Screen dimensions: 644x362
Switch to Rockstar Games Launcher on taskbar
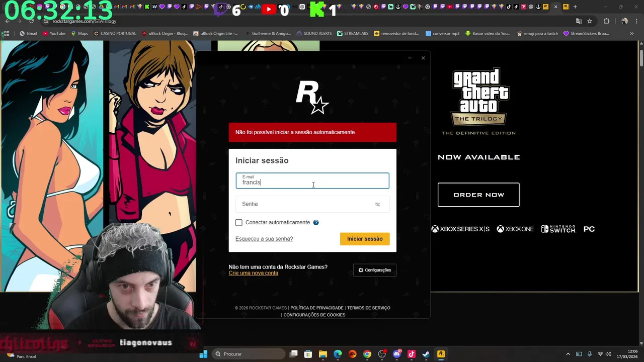tap(441, 354)
